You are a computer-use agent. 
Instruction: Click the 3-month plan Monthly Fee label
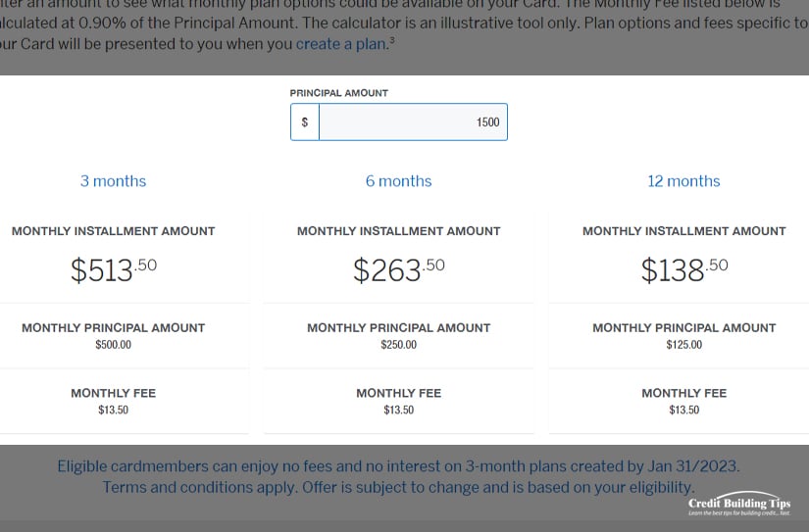point(113,393)
